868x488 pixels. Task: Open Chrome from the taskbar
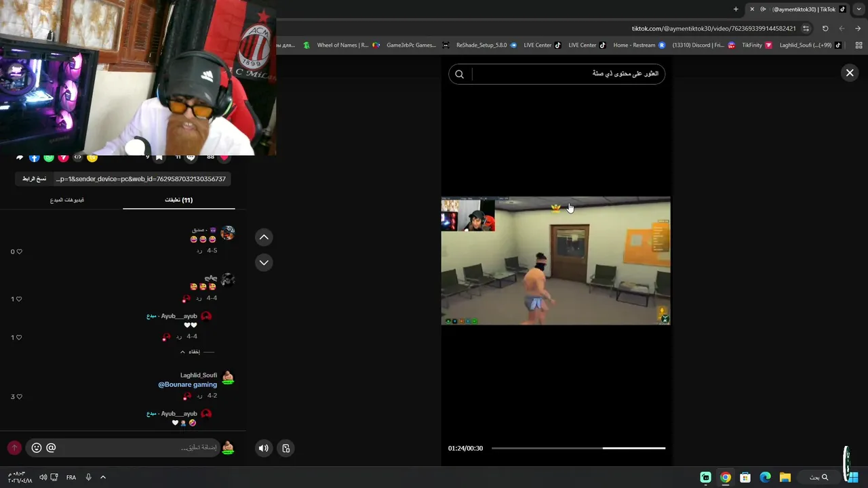(x=726, y=477)
